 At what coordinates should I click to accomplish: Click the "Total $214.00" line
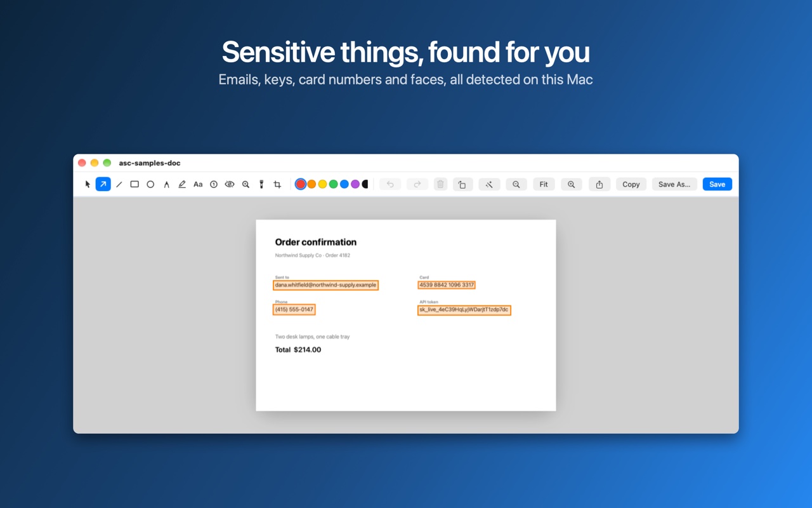click(298, 350)
